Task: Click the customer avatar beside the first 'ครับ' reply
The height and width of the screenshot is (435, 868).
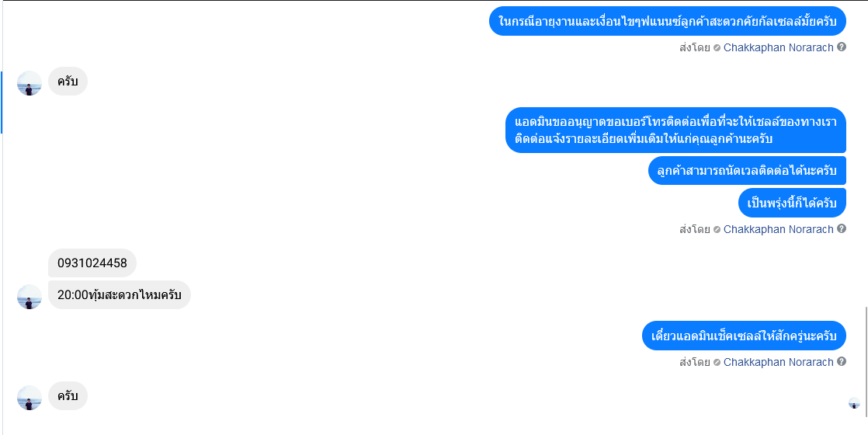Action: click(x=30, y=83)
